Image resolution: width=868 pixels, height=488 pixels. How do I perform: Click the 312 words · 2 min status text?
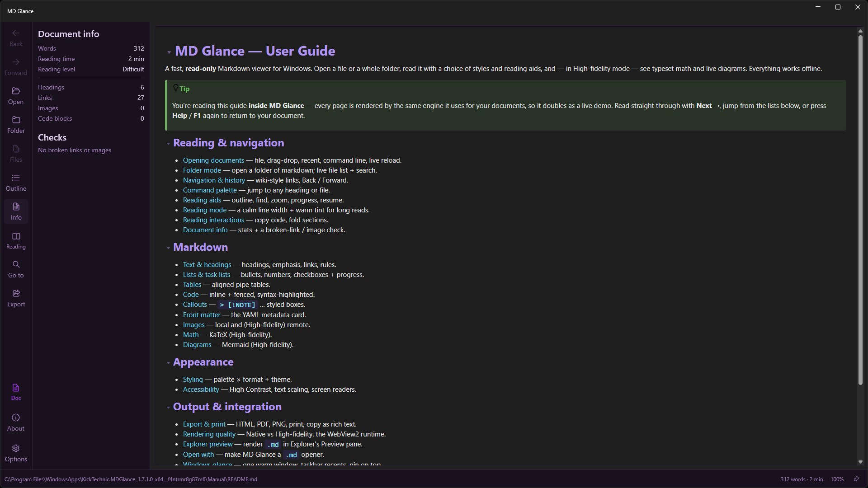click(x=802, y=479)
